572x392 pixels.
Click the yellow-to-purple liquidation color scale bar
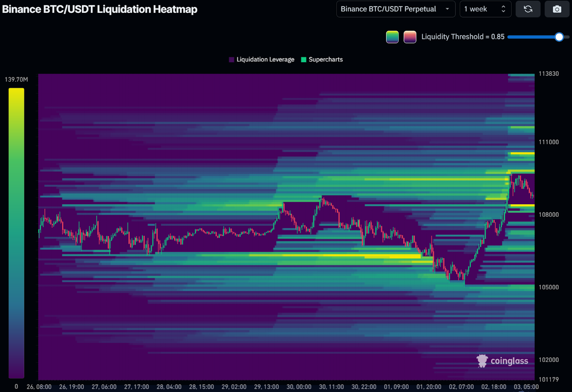tap(16, 233)
